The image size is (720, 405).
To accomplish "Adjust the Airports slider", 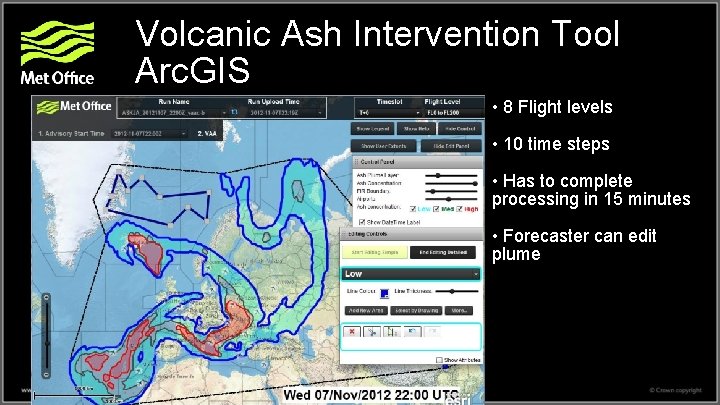I will click(x=449, y=199).
